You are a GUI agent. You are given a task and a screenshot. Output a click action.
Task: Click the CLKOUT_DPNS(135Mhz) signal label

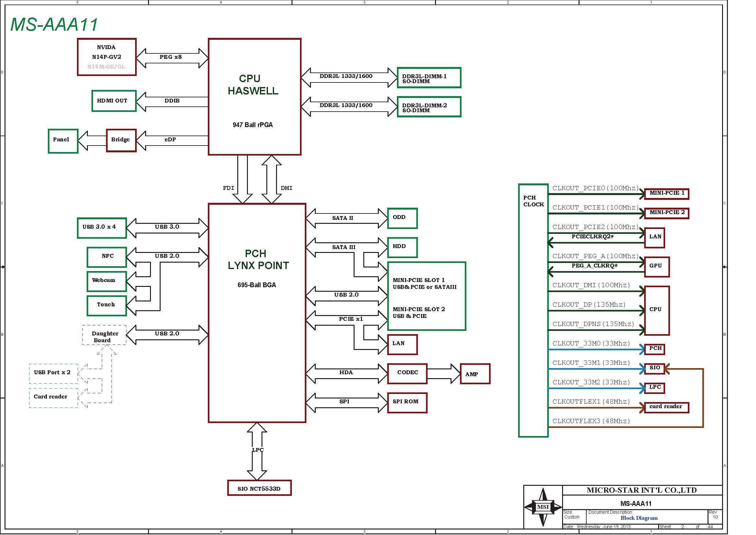pyautogui.click(x=593, y=324)
